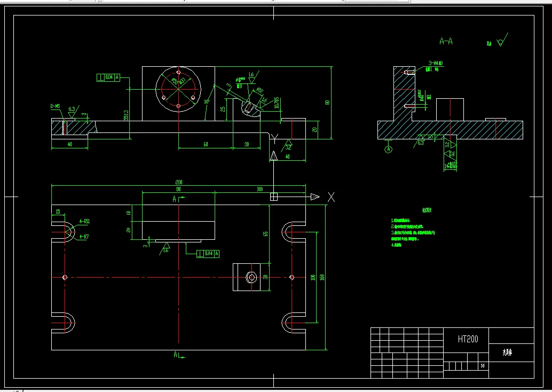Click the 80 width dimension above plan view block
Image resolution: width=552 pixels, height=392 pixels.
tap(178, 189)
